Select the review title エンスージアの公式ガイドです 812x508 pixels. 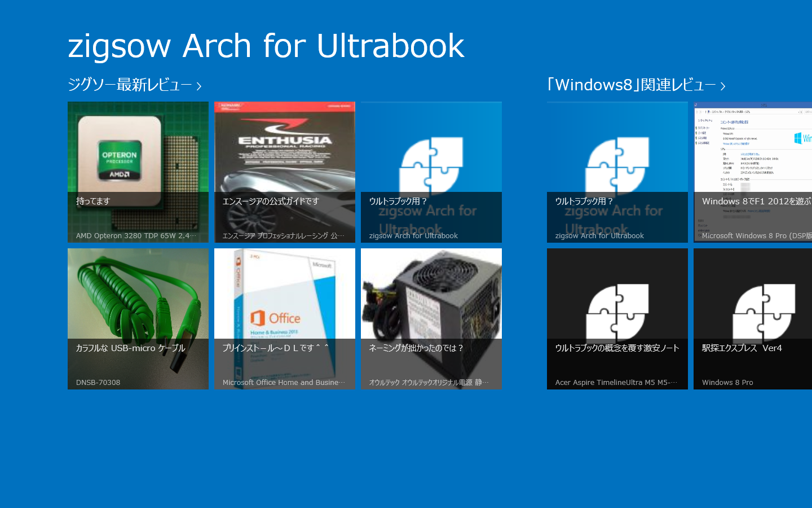click(x=271, y=201)
